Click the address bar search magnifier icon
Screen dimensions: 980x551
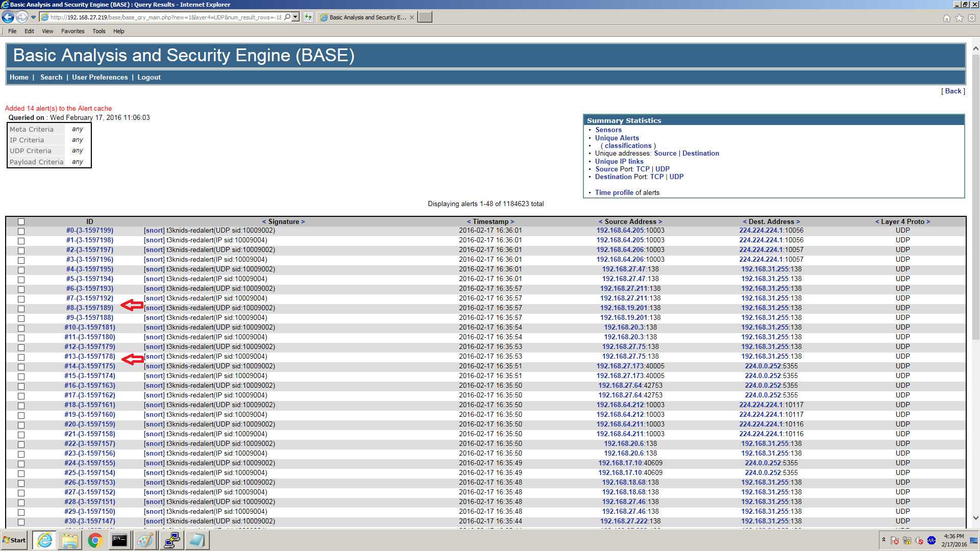(287, 17)
